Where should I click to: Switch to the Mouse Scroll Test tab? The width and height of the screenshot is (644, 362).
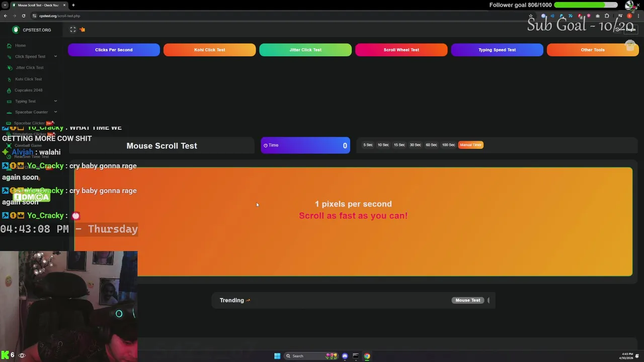click(x=38, y=5)
